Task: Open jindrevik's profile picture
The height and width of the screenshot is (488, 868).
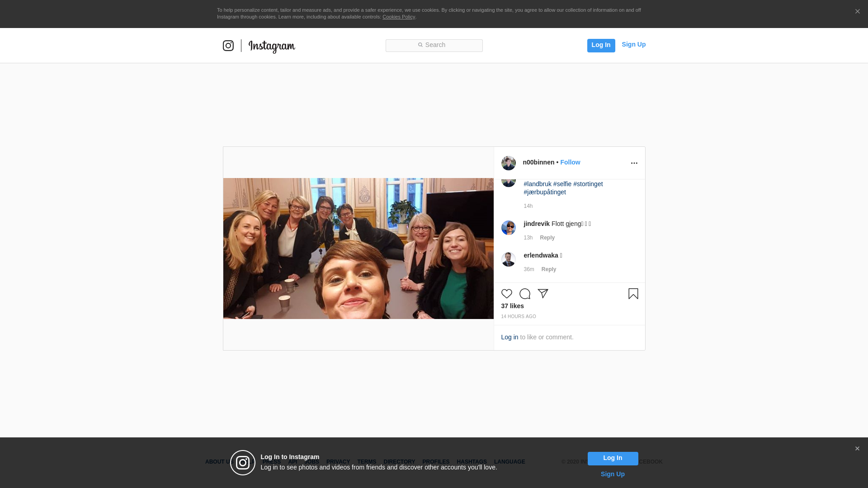Action: 508,228
